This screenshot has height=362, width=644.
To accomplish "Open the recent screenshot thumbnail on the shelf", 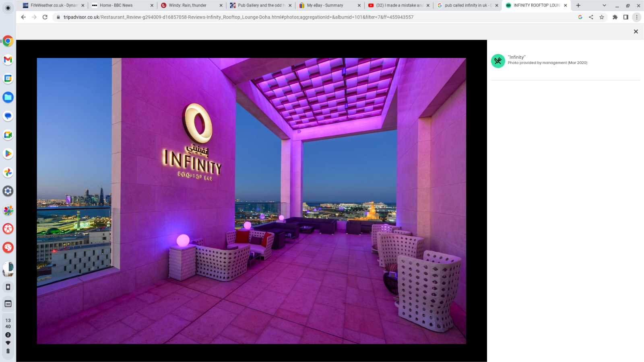I will [8, 269].
